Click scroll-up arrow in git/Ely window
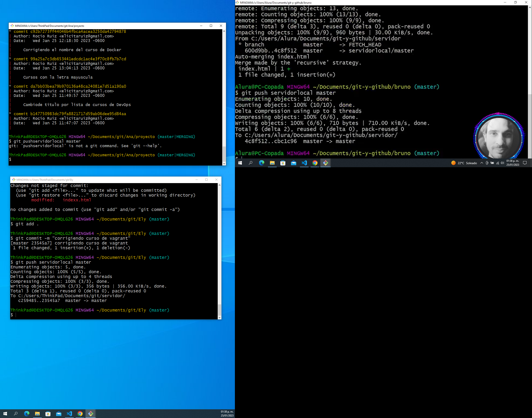 click(219, 185)
